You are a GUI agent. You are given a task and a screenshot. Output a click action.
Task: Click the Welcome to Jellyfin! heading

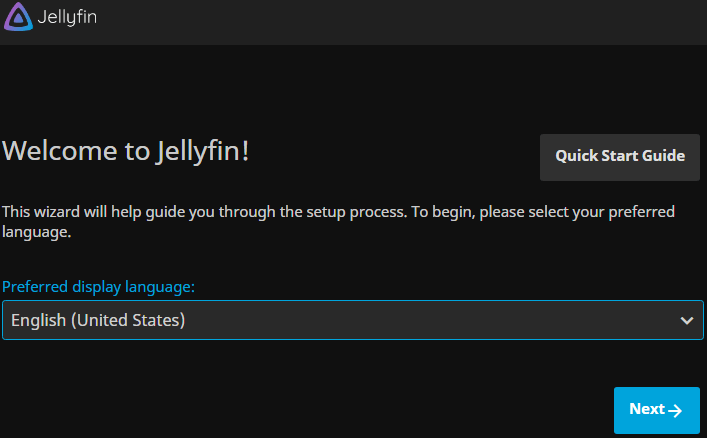(126, 151)
